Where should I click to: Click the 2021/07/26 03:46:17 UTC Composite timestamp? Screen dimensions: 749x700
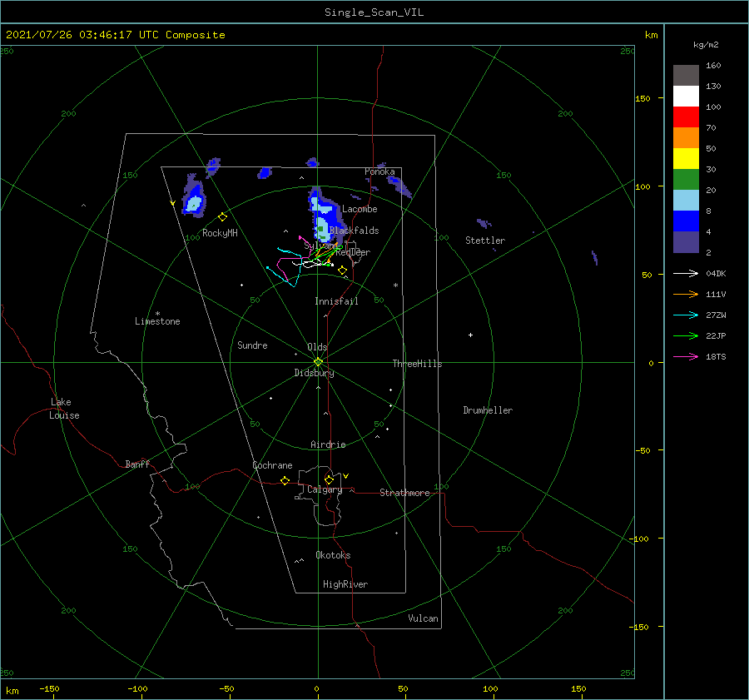(x=115, y=35)
